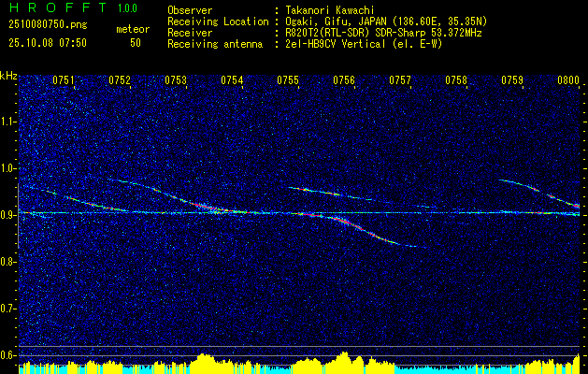
Task: Click receiver R820T2(RTL-SDR) SDR-Sharp 53.372MHz
Action: [383, 33]
